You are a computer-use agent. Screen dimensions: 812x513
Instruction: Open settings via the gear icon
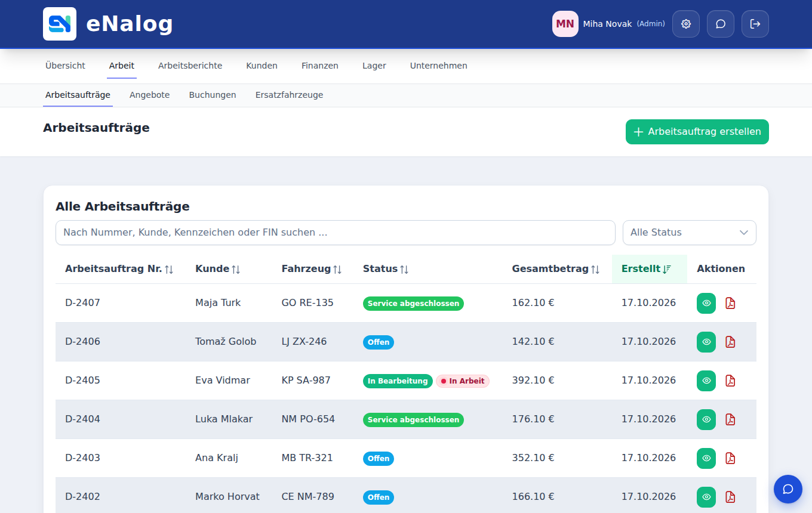tap(686, 24)
